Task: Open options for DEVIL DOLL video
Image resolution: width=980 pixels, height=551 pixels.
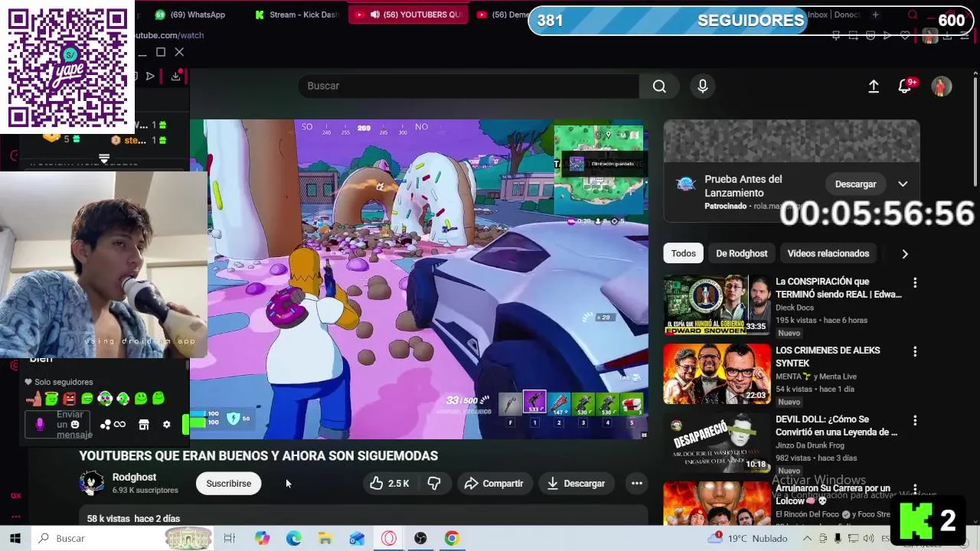Action: pyautogui.click(x=915, y=421)
